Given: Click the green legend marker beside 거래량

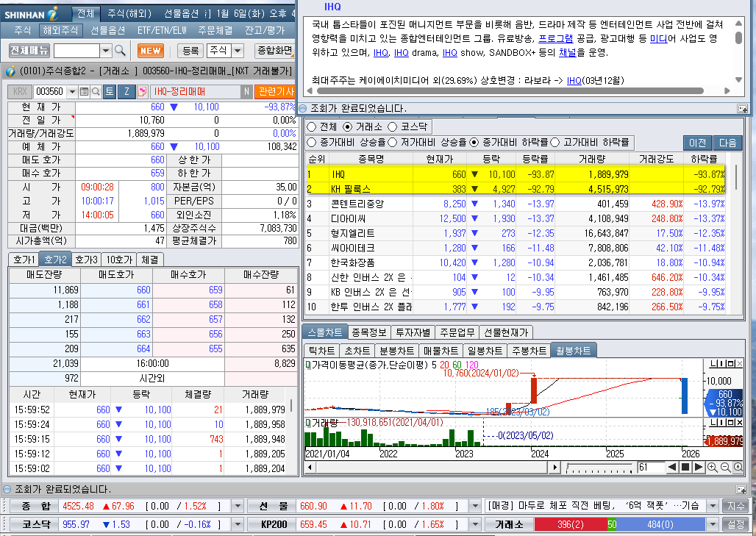Looking at the screenshot, I should pyautogui.click(x=309, y=424).
